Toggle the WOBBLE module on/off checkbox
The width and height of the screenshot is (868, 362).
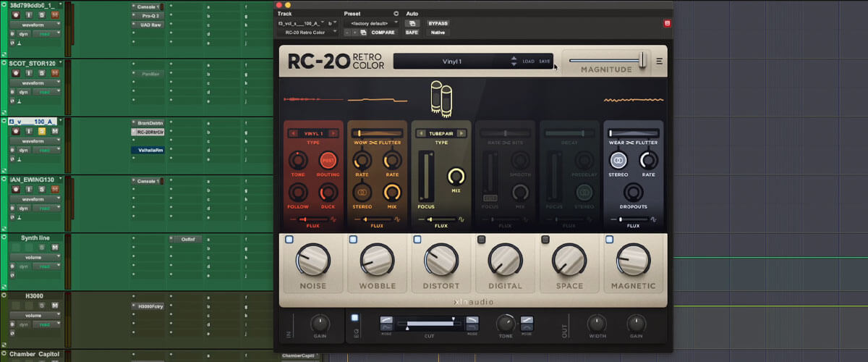[x=353, y=239]
